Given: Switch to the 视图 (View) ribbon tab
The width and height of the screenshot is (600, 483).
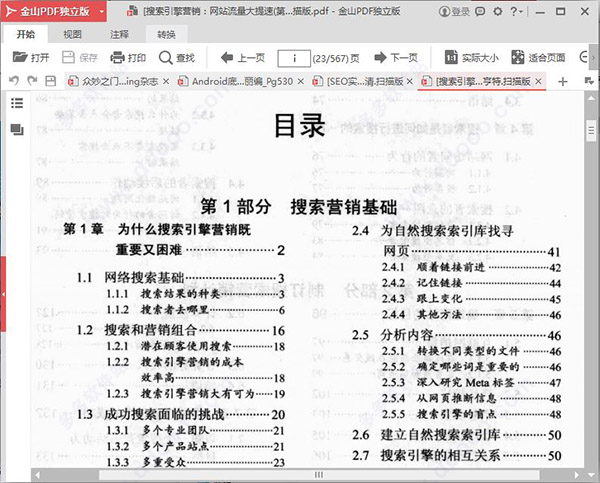Looking at the screenshot, I should tap(73, 33).
